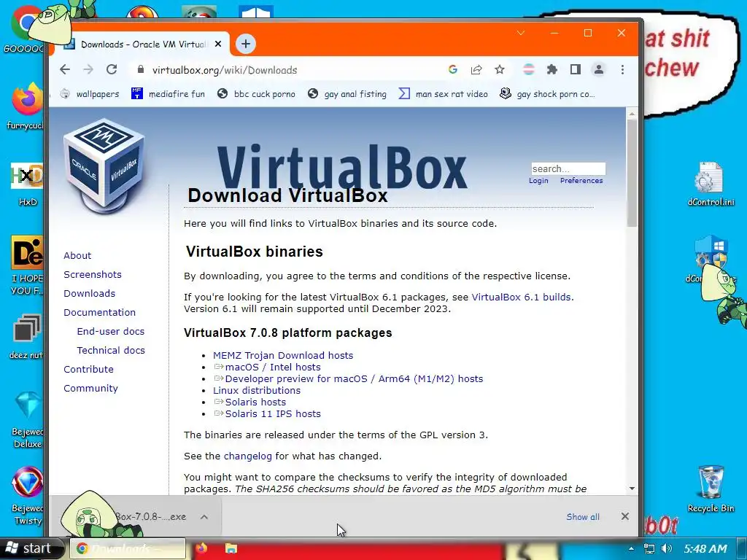Click Show all downloads

coord(583,517)
